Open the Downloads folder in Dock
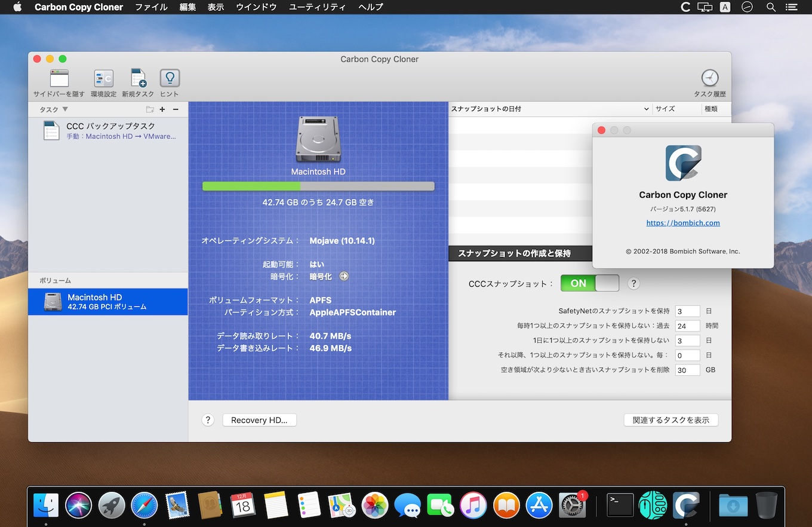This screenshot has height=527, width=812. [733, 505]
